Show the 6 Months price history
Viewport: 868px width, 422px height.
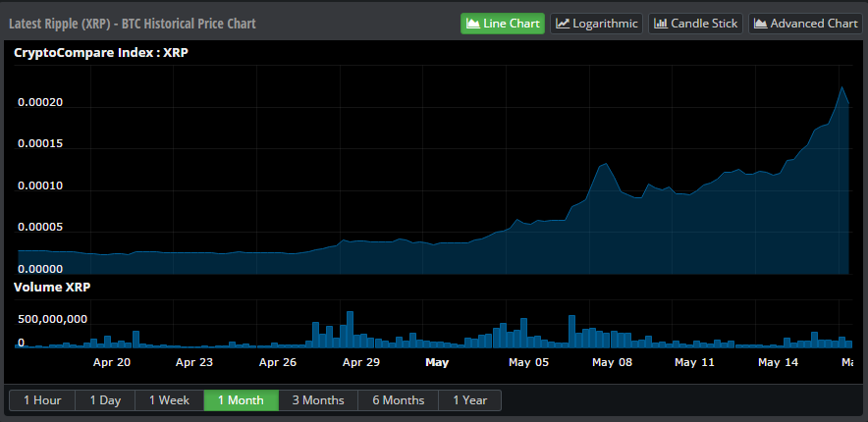tap(398, 400)
